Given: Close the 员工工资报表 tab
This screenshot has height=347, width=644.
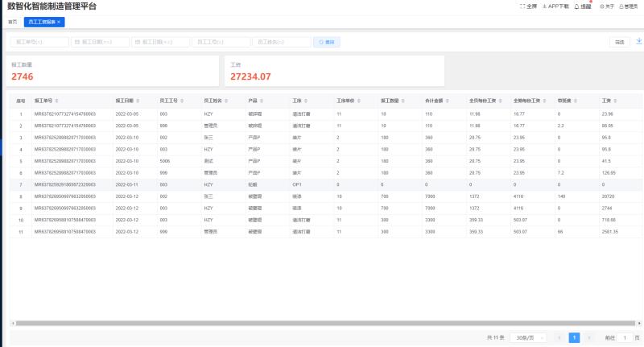Looking at the screenshot, I should click(x=59, y=22).
